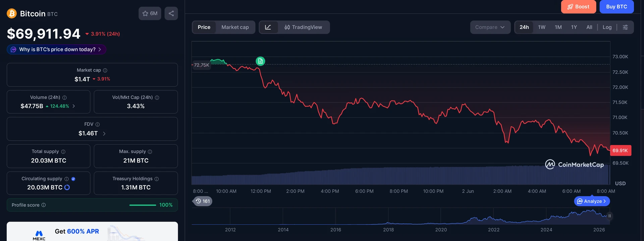Select the Price tab
The width and height of the screenshot is (644, 241).
pyautogui.click(x=204, y=27)
